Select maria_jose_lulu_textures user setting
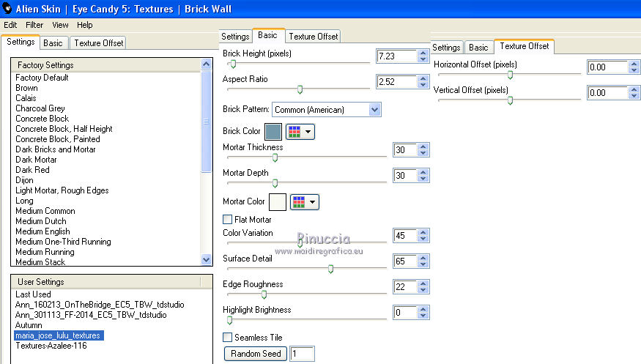641x364 pixels. tap(59, 335)
